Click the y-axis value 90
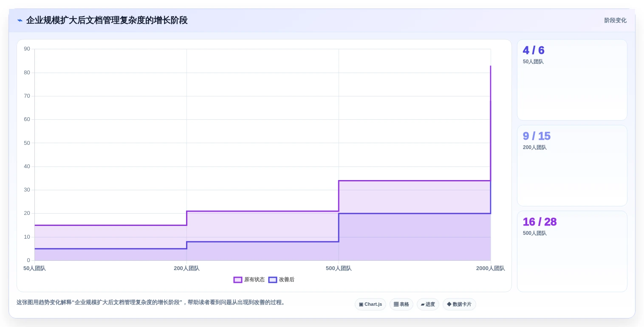The width and height of the screenshot is (644, 327). tap(27, 49)
